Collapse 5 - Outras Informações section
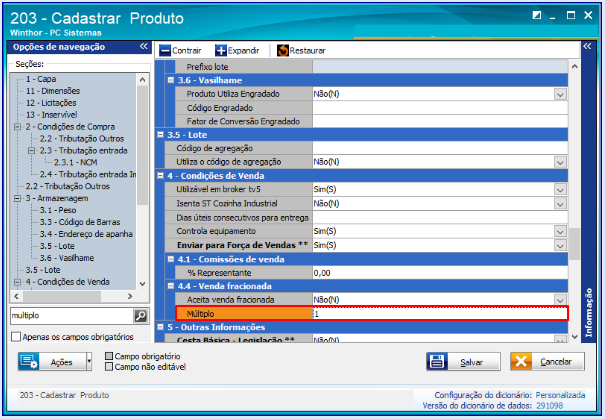 pos(161,327)
